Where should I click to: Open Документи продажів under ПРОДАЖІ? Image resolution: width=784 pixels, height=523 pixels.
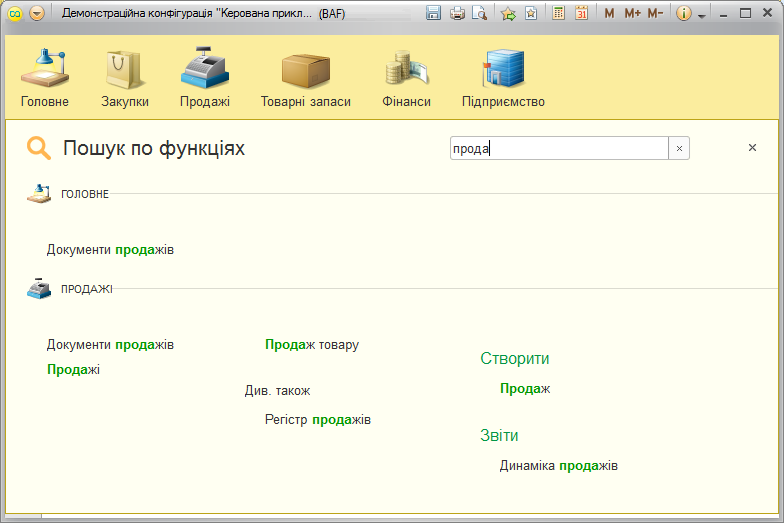pos(110,344)
